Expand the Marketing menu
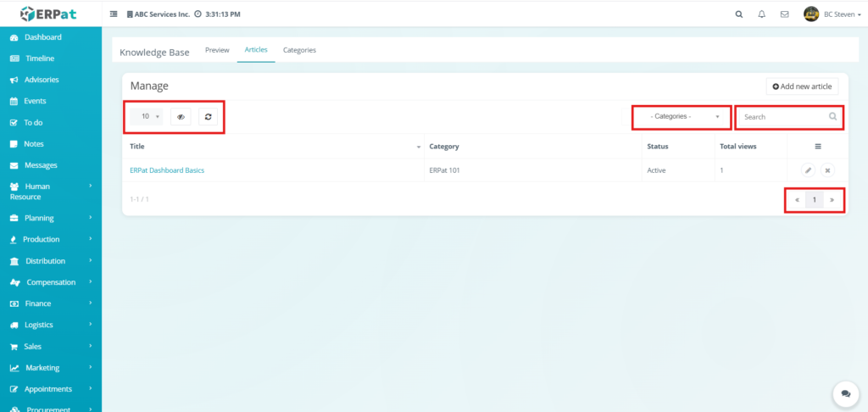This screenshot has height=412, width=868. (x=51, y=368)
